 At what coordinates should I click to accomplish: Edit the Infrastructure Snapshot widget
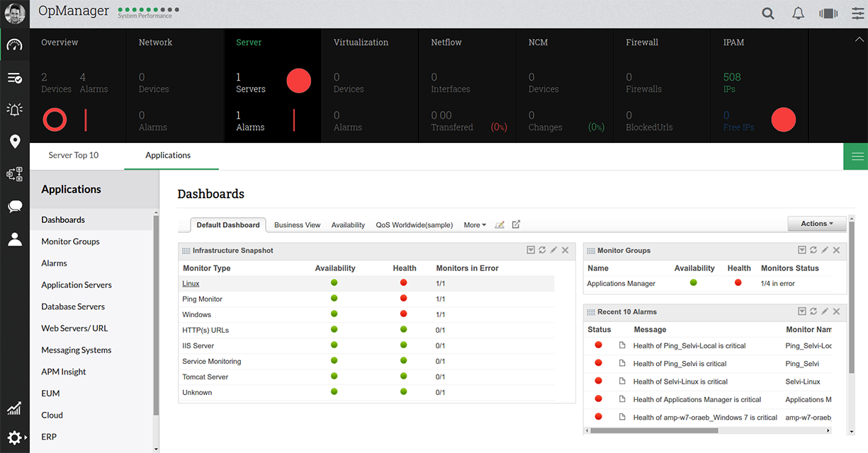553,251
